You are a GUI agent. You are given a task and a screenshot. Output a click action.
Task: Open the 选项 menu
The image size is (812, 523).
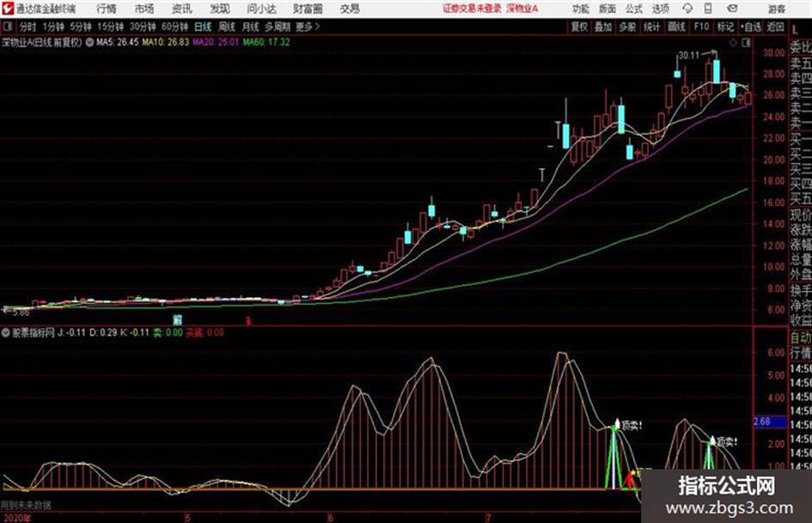660,9
